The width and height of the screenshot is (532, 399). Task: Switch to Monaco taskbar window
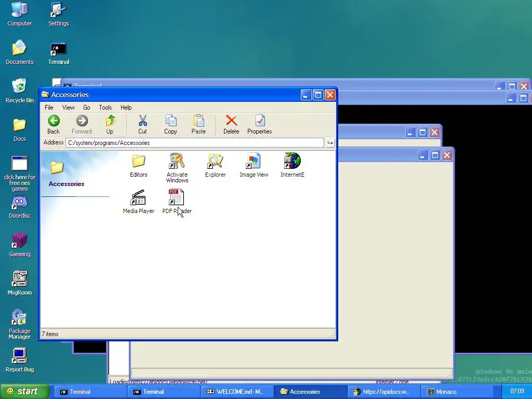click(x=457, y=392)
